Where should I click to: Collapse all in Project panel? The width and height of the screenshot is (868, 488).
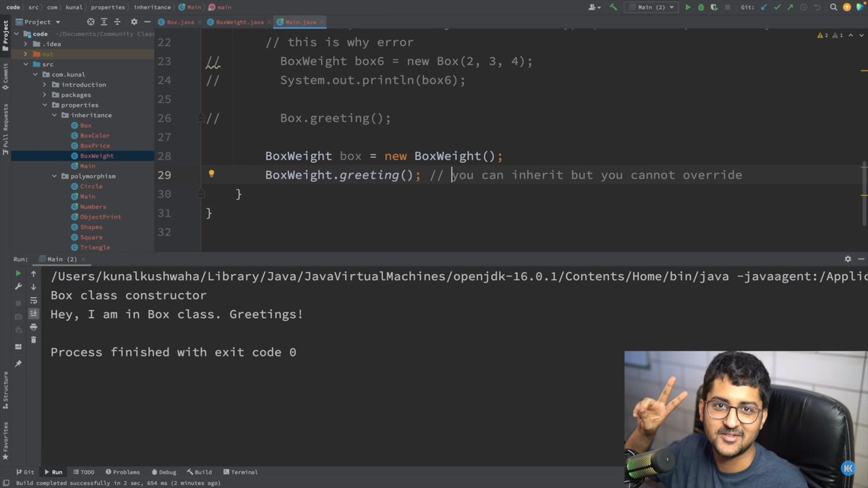click(x=116, y=22)
